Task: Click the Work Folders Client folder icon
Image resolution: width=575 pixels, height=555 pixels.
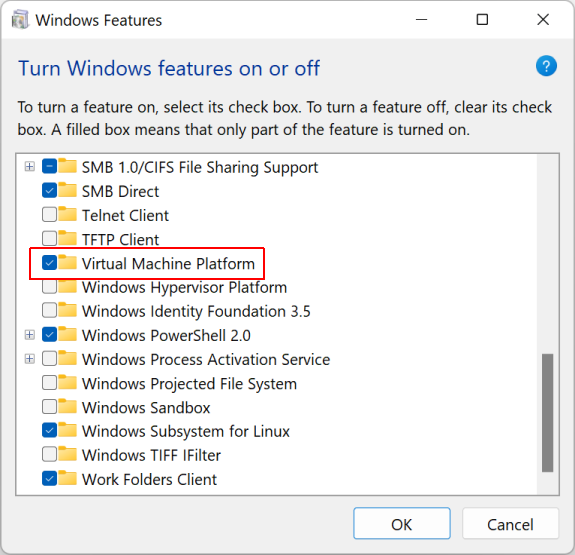Action: (x=67, y=478)
